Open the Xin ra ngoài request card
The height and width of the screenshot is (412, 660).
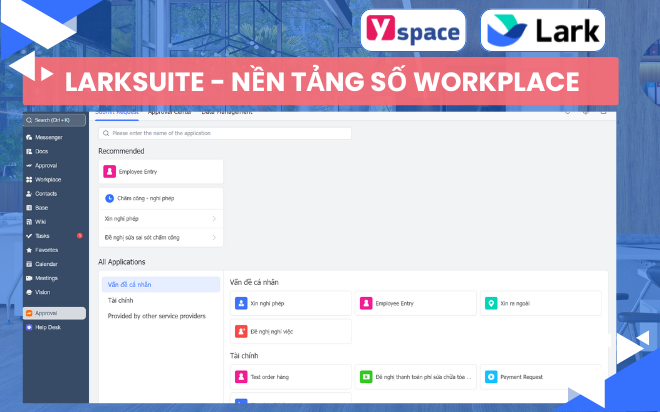541,303
